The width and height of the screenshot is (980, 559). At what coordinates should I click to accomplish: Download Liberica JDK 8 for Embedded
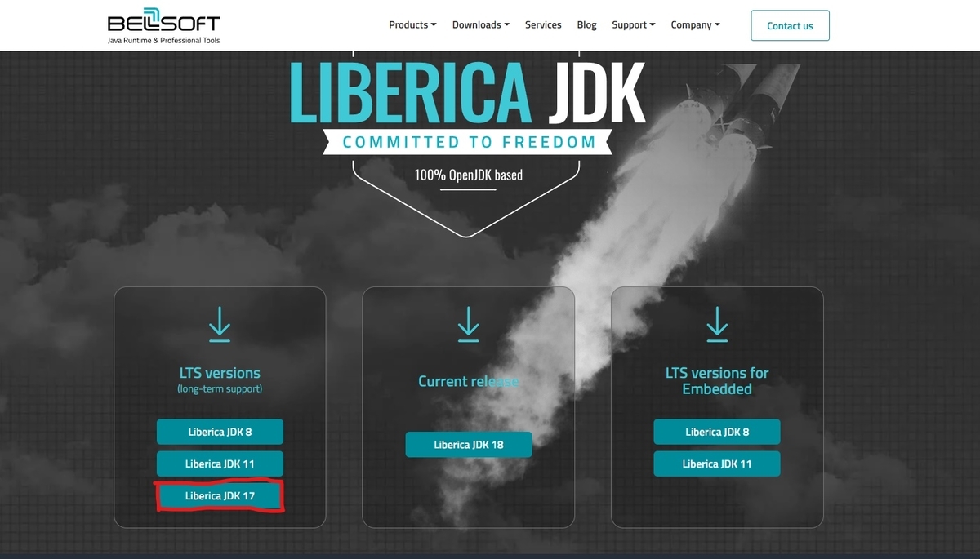click(717, 432)
